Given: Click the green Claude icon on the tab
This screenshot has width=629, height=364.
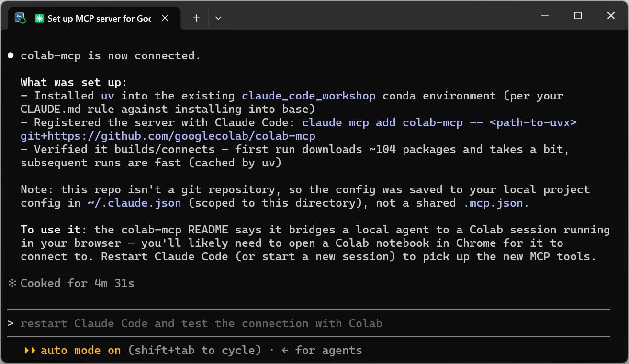Looking at the screenshot, I should point(39,18).
